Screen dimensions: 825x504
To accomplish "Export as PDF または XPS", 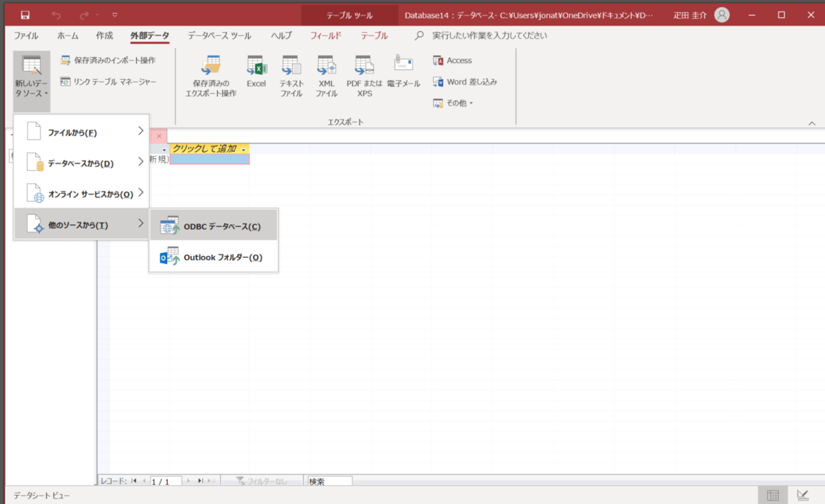I will 364,76.
